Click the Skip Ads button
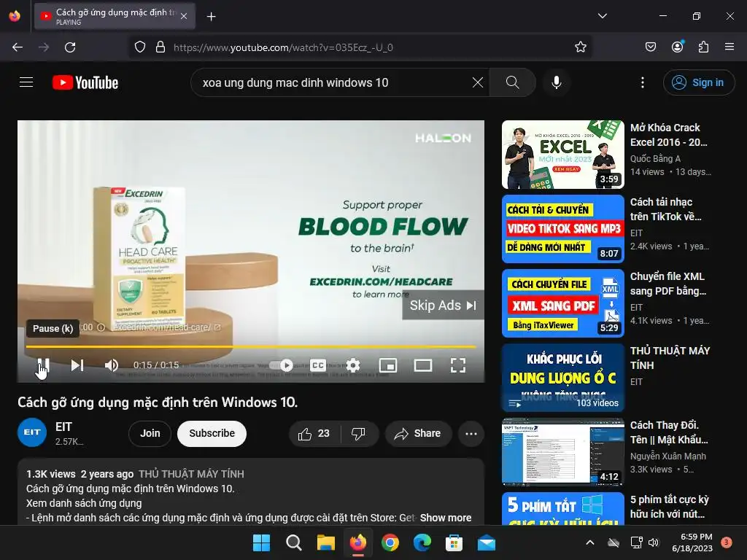 click(443, 306)
